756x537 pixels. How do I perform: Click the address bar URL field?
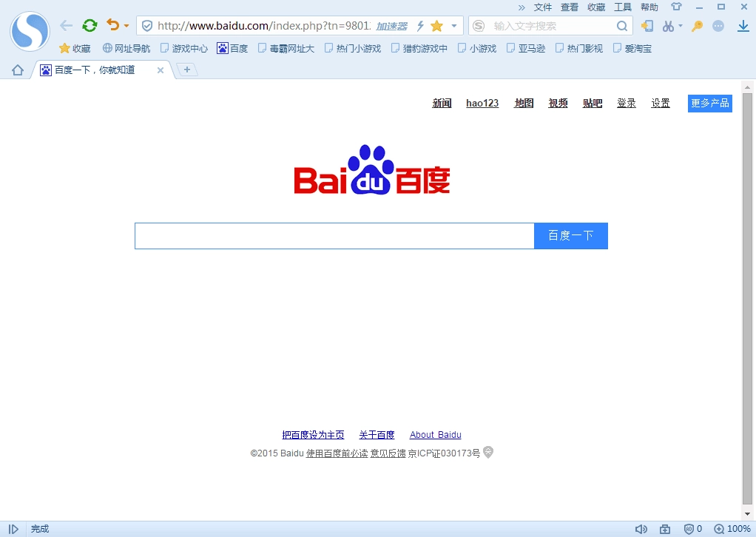point(264,26)
